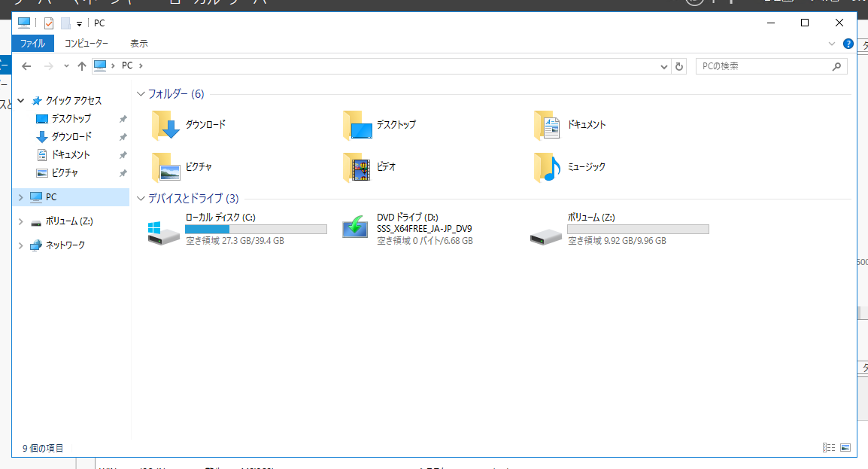This screenshot has height=469, width=868.
Task: Open the ピクチャ folder icon
Action: [165, 167]
